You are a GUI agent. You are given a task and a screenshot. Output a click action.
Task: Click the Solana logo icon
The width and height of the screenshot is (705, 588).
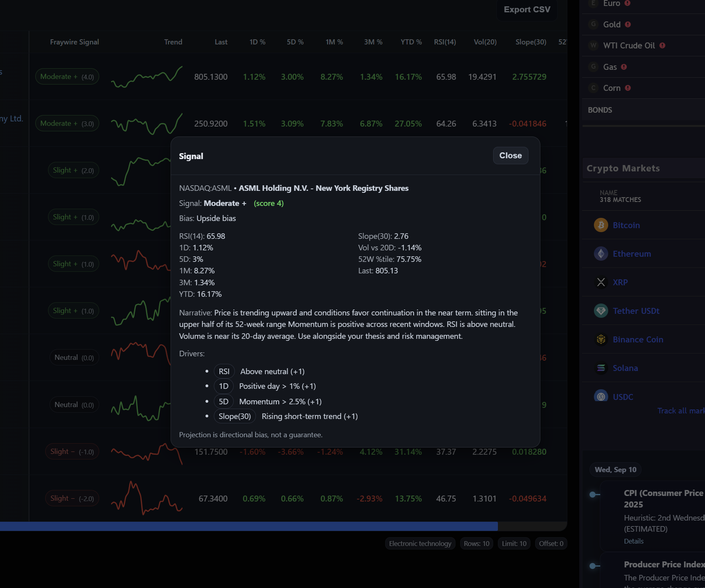click(601, 368)
